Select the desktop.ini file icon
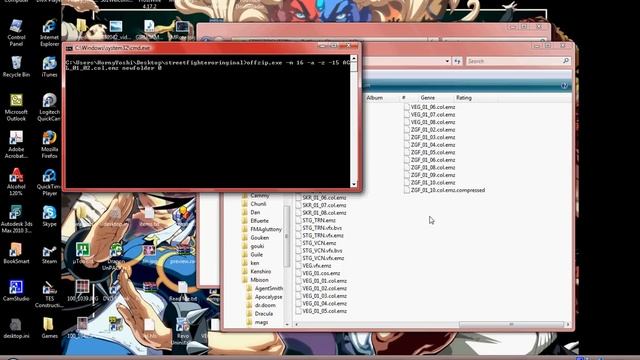 [x=16, y=329]
